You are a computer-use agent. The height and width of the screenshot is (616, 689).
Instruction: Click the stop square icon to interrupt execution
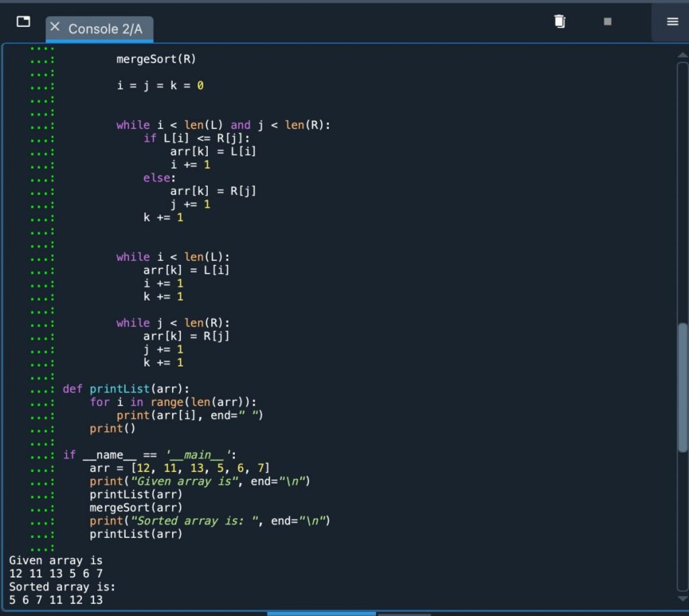coord(607,21)
